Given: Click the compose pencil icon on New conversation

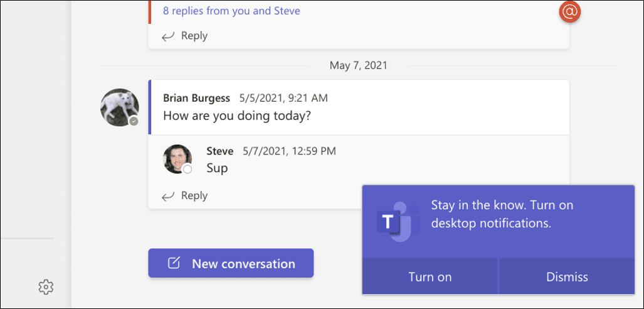Looking at the screenshot, I should (174, 264).
